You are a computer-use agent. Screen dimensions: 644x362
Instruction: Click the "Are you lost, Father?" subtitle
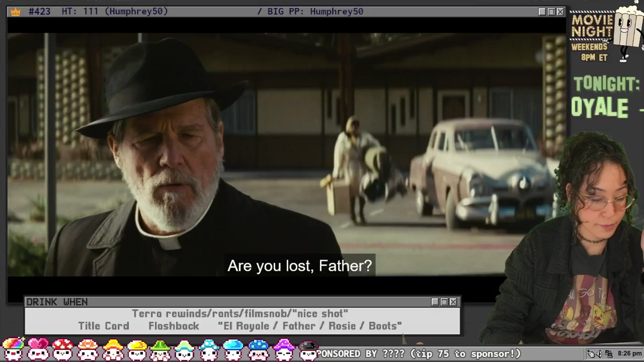click(300, 266)
